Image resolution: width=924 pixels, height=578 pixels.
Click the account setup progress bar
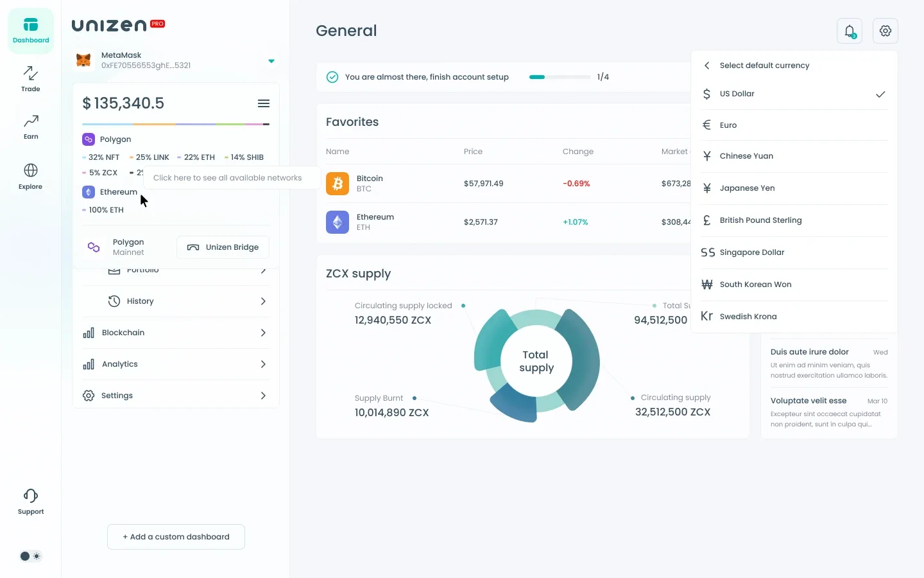point(560,77)
